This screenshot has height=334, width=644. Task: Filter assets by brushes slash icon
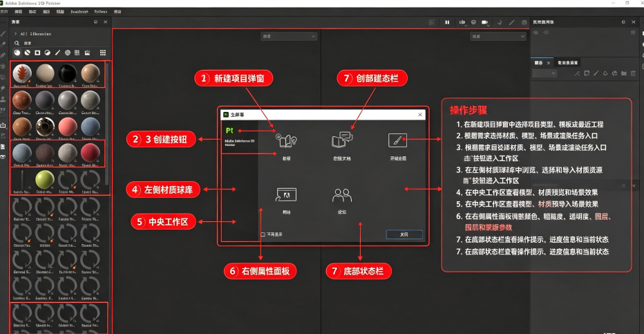click(x=57, y=53)
